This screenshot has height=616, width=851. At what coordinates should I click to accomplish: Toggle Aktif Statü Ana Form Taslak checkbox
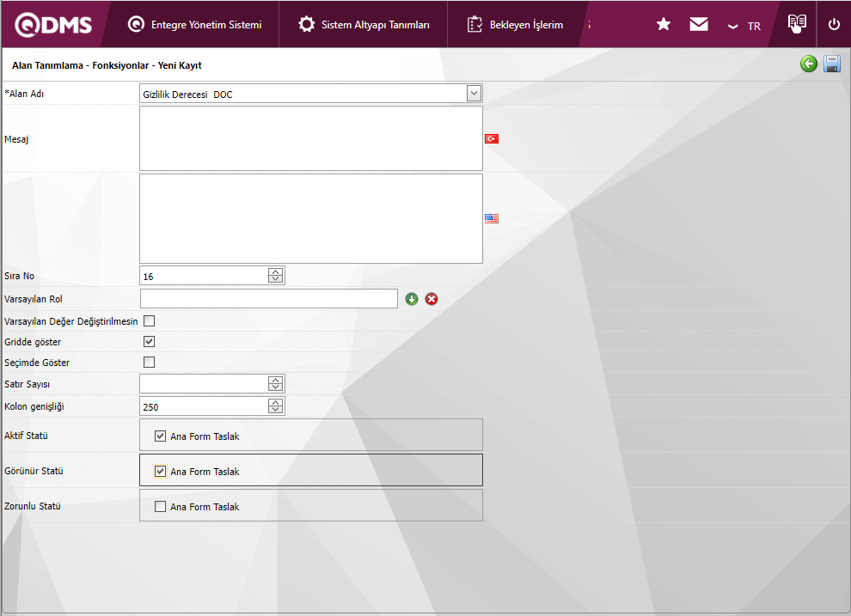pyautogui.click(x=160, y=436)
